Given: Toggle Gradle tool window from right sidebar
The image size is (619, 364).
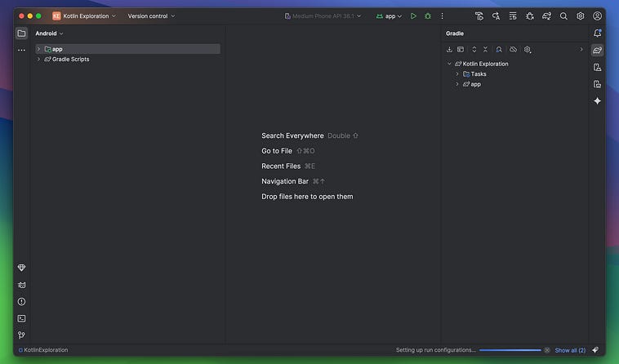Looking at the screenshot, I should tap(597, 50).
